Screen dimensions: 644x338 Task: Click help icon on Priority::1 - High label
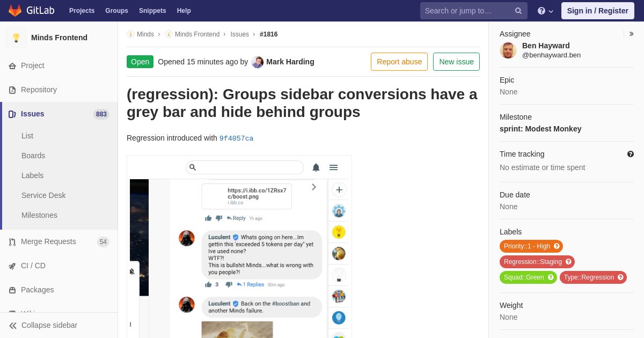pos(557,246)
